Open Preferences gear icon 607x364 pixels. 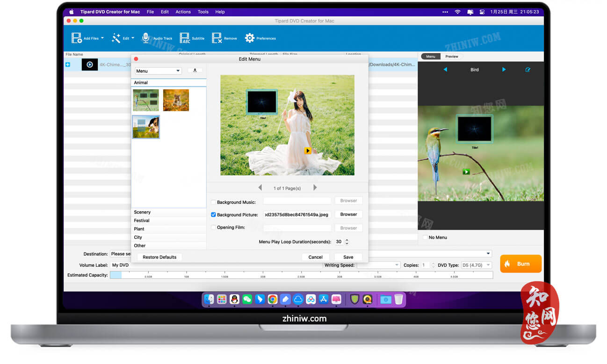(x=250, y=38)
